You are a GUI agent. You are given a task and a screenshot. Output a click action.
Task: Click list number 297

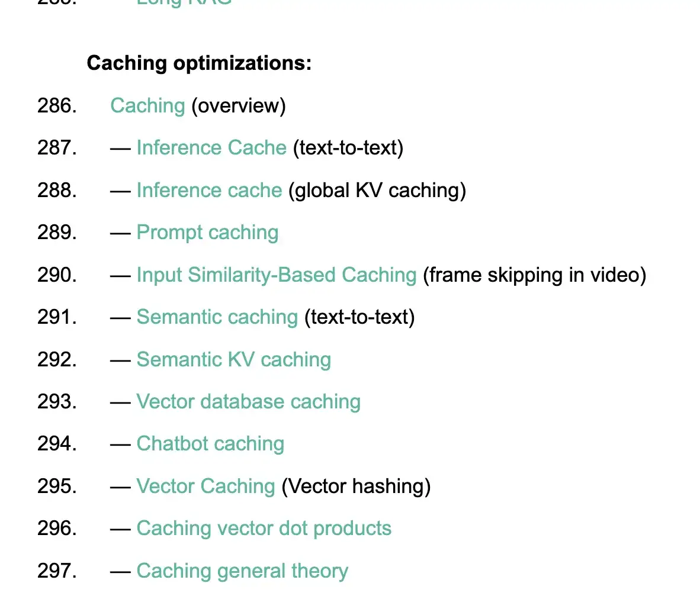pos(57,571)
